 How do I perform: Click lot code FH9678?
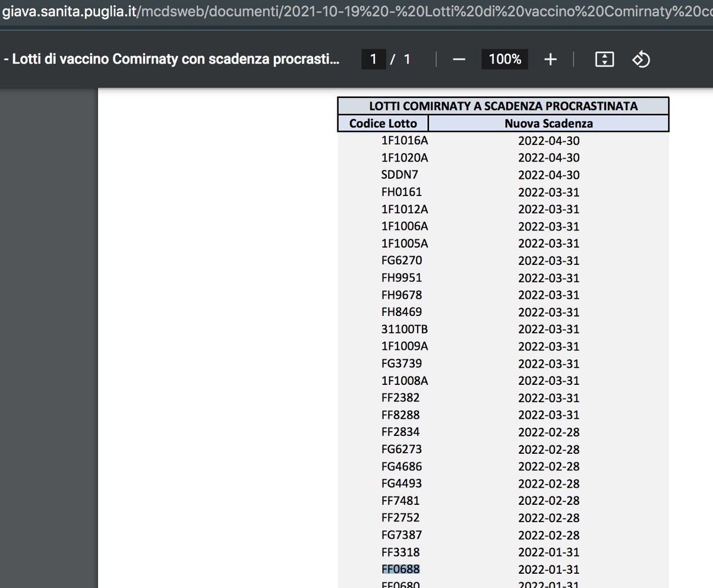(x=402, y=295)
